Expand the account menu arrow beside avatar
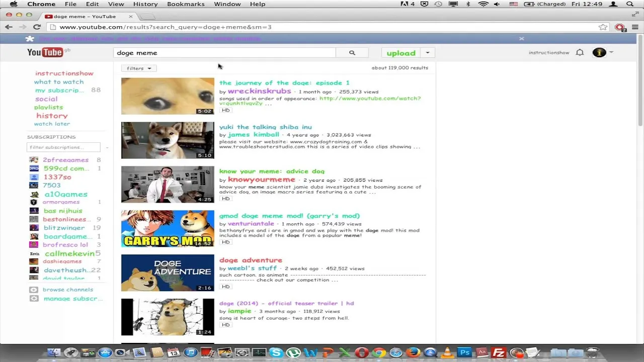This screenshot has height=362, width=644. (611, 52)
